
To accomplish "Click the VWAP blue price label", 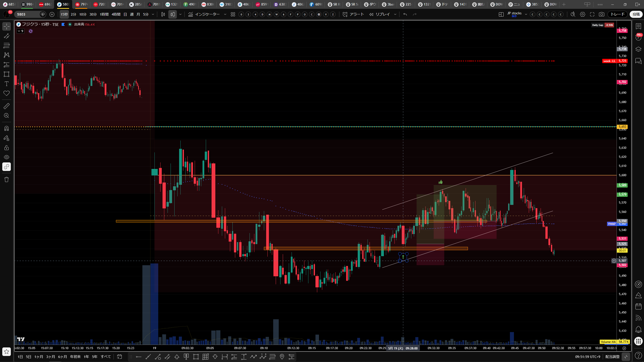I will (x=612, y=224).
